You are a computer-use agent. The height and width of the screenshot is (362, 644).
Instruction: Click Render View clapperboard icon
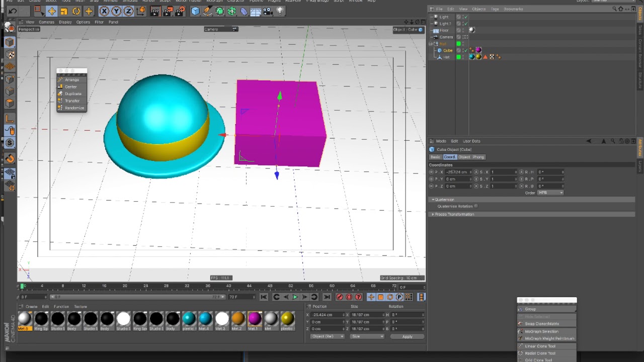click(x=155, y=11)
